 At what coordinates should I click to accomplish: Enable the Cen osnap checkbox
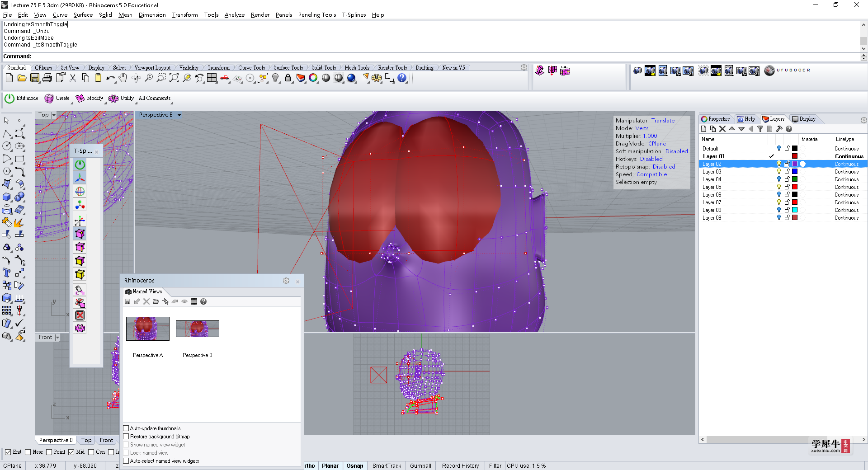click(91, 452)
